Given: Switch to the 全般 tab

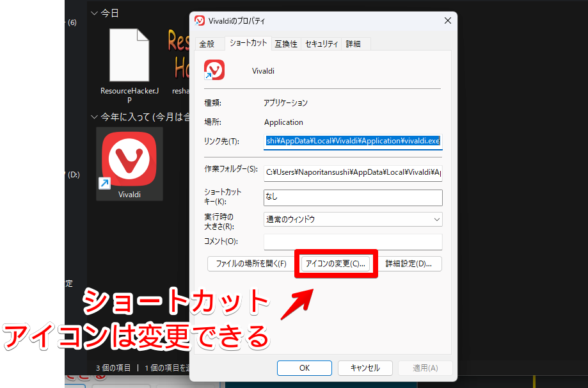Looking at the screenshot, I should coord(207,44).
